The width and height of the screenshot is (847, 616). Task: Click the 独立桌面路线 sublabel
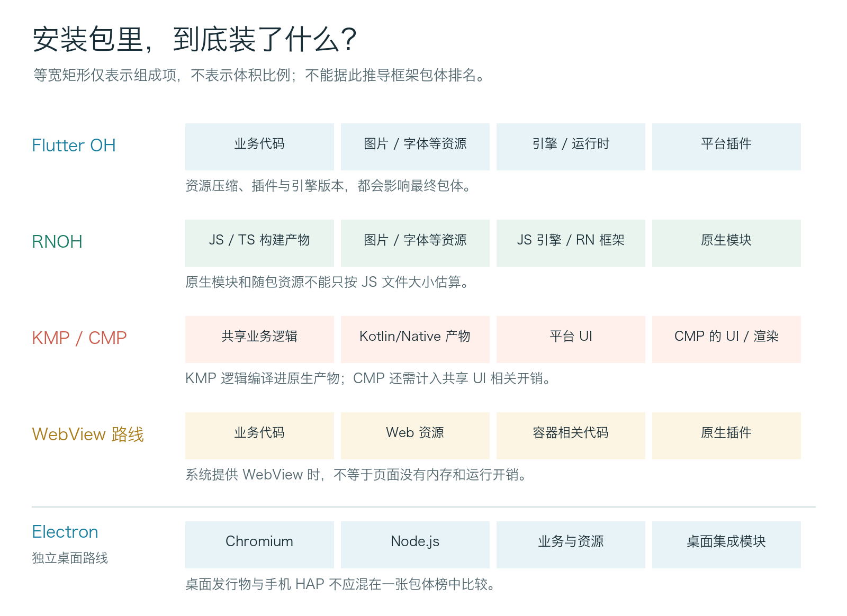click(70, 558)
